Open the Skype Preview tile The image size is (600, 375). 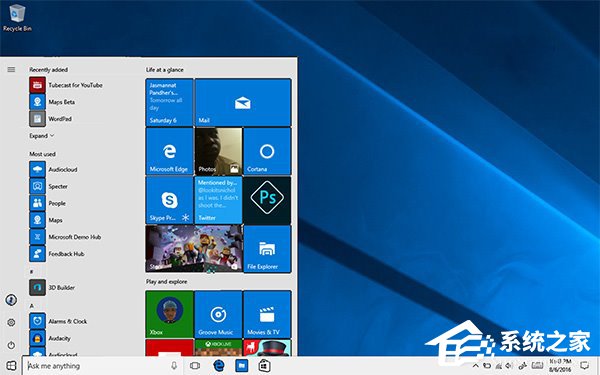[170, 200]
